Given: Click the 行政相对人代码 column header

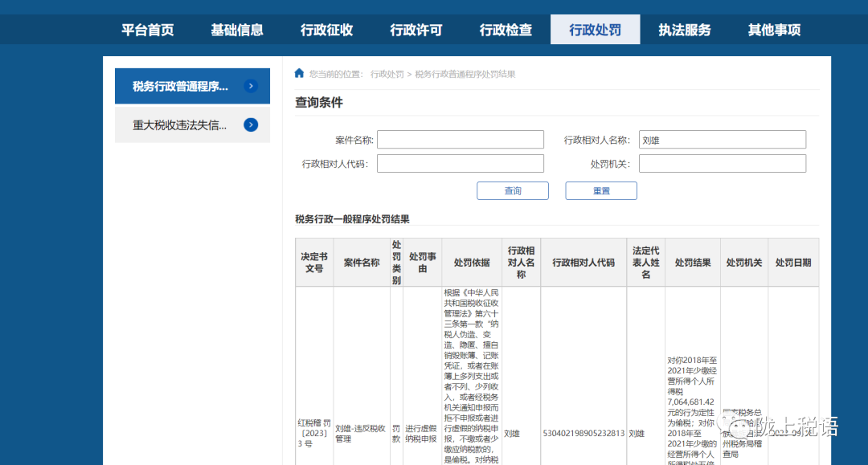Looking at the screenshot, I should point(583,263).
